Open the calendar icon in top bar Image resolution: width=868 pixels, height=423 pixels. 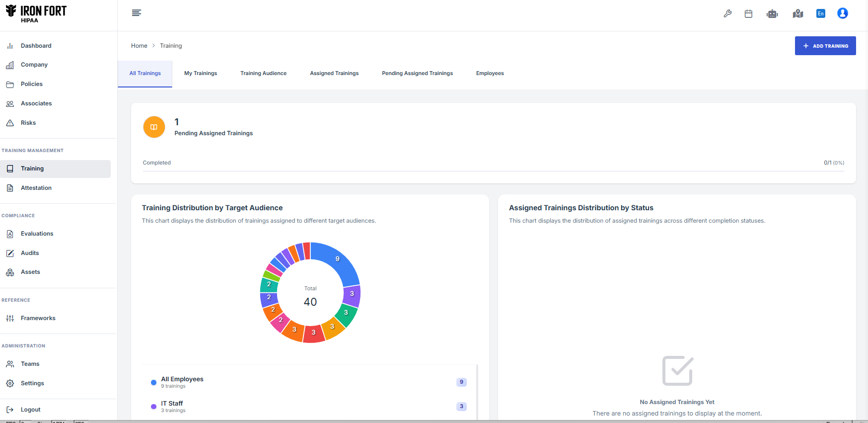pyautogui.click(x=748, y=14)
